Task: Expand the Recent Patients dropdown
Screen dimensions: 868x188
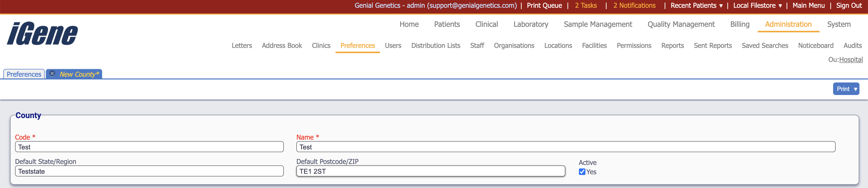Action: pyautogui.click(x=696, y=6)
